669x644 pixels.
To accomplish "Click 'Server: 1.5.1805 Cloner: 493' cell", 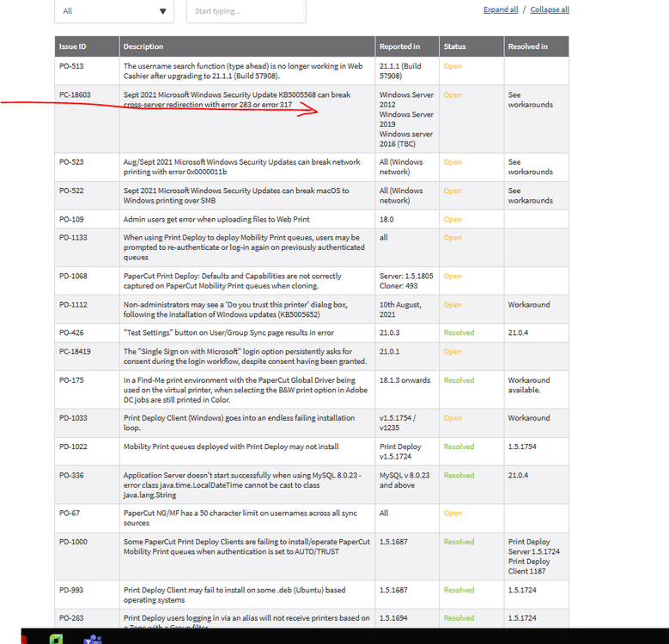I will pos(406,281).
